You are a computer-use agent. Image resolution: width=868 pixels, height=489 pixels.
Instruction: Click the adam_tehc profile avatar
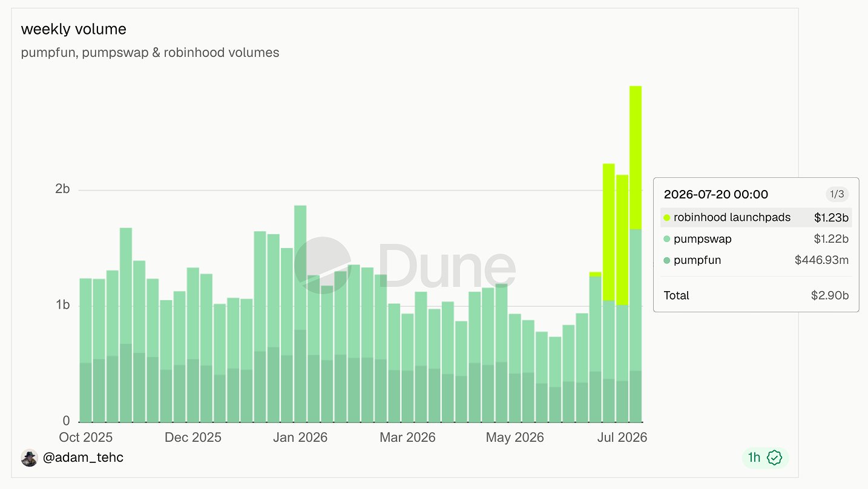[29, 458]
